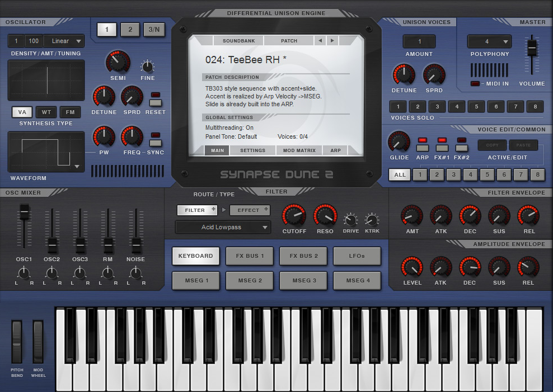The width and height of the screenshot is (553, 392).
Task: Toggle the FX#2 switch
Action: click(x=462, y=148)
